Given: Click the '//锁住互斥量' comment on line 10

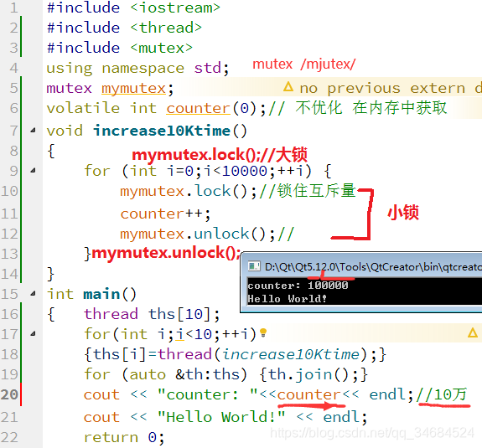Looking at the screenshot, I should point(308,191).
